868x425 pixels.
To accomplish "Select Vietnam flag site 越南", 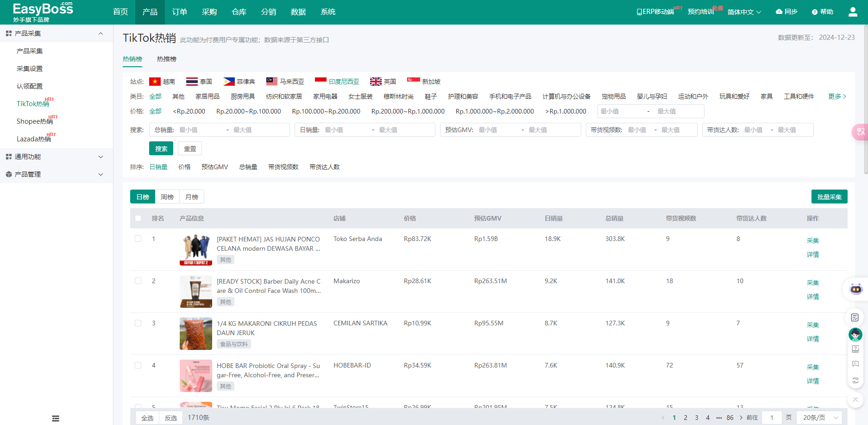I will click(162, 82).
